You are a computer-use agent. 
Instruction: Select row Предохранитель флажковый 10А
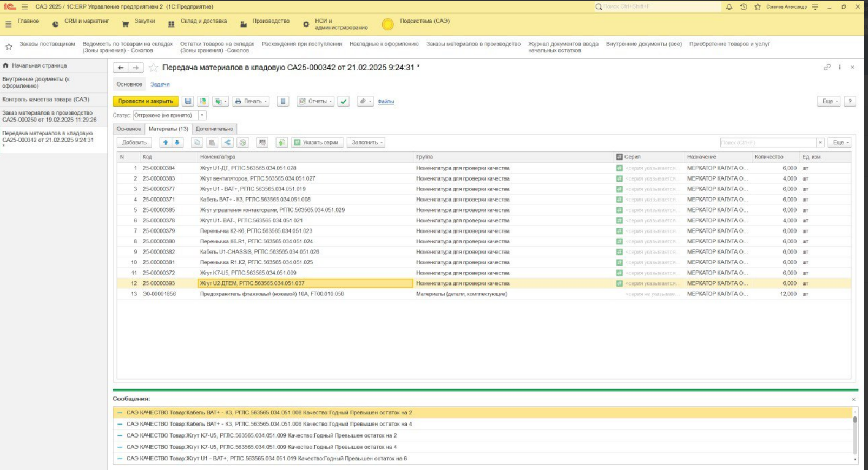pyautogui.click(x=484, y=294)
